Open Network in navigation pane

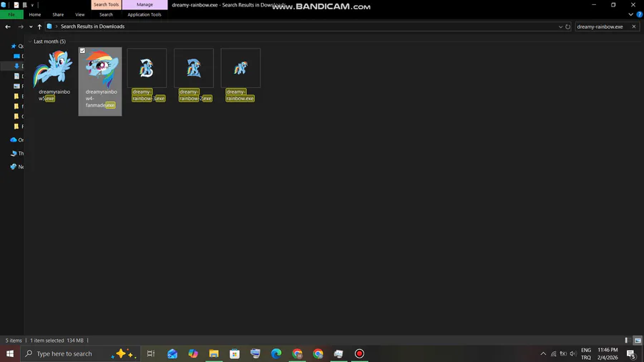coord(17,167)
